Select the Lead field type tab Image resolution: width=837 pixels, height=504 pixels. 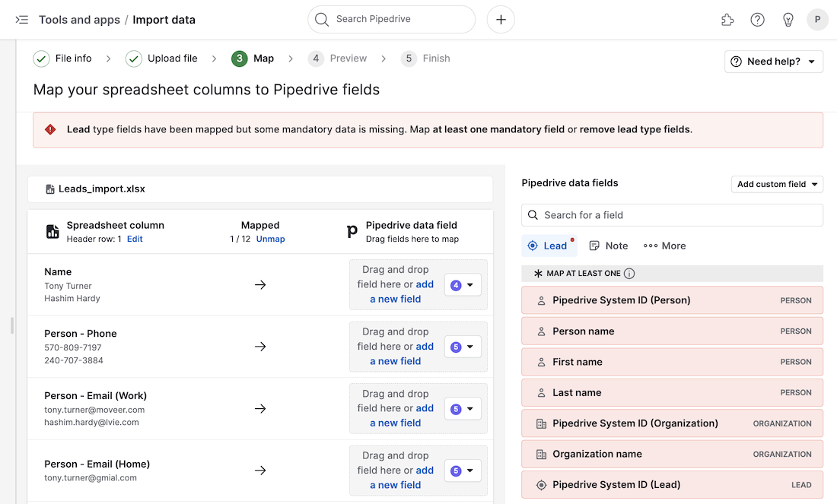549,246
